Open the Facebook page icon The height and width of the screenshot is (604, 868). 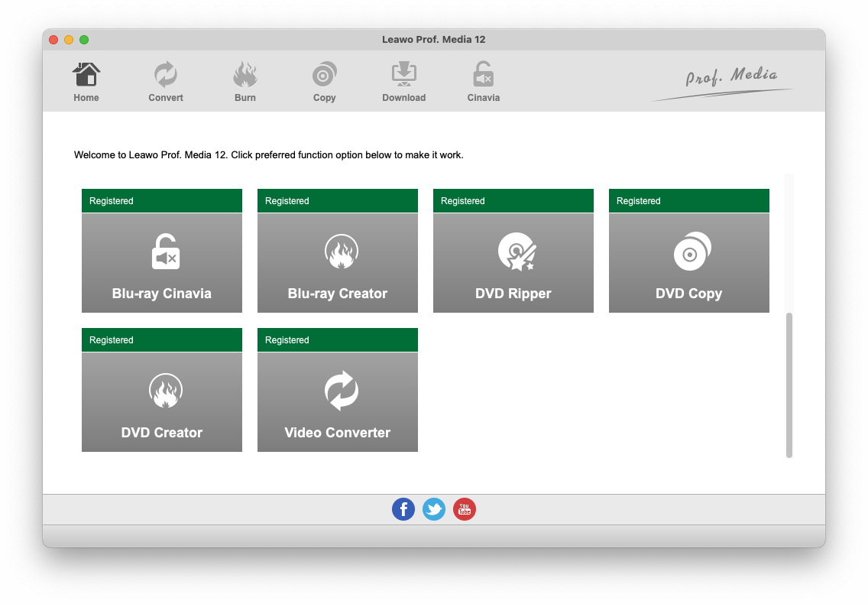coord(403,509)
